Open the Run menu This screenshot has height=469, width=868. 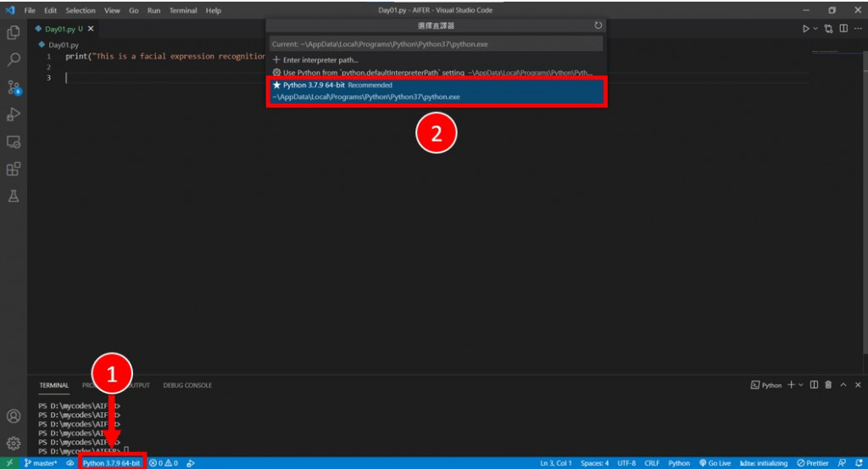click(x=154, y=10)
